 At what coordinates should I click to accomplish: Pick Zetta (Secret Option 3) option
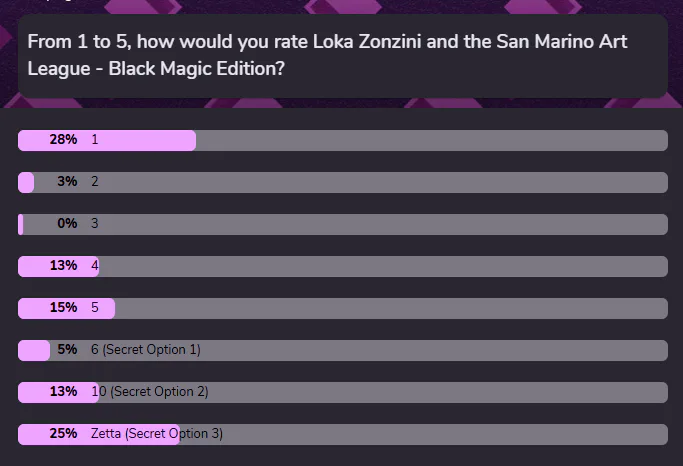tap(343, 435)
